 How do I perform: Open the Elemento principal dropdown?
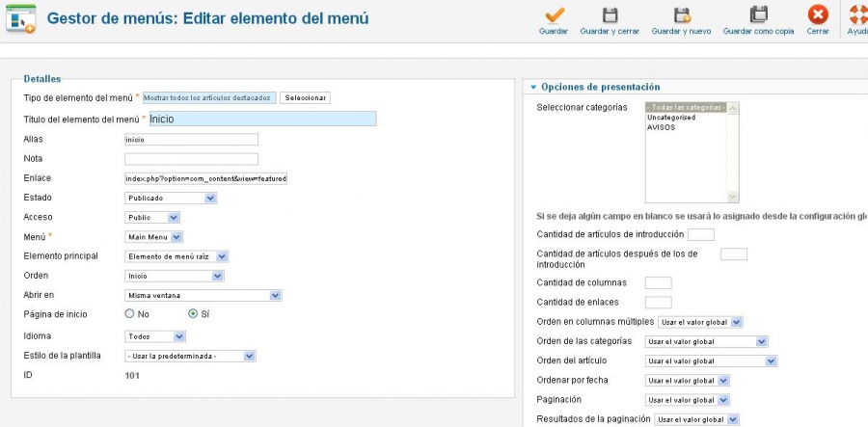pos(176,256)
